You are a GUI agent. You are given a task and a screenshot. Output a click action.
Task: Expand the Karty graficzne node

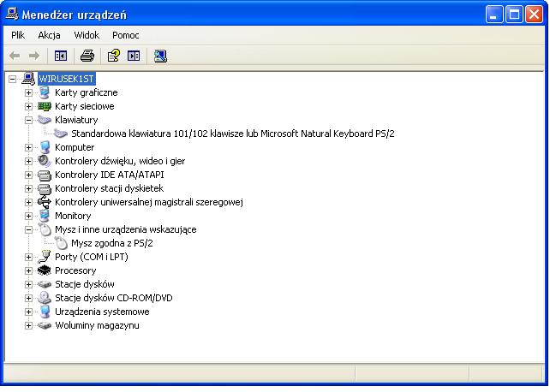[x=28, y=92]
